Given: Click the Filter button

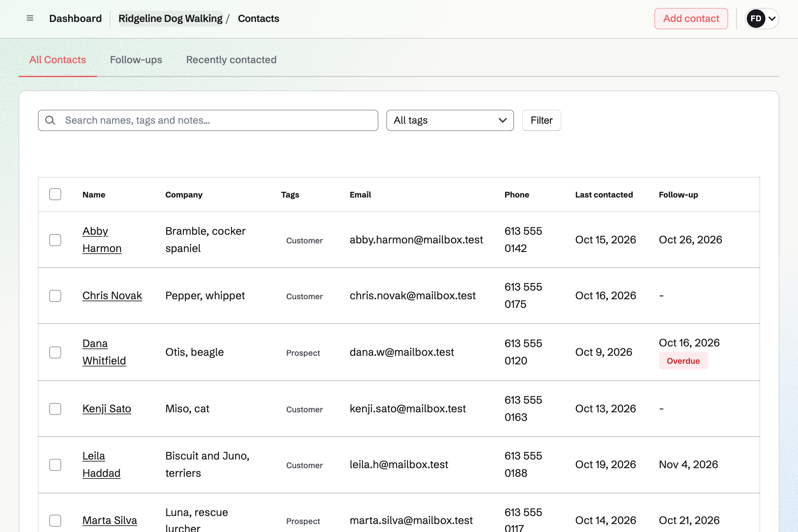Looking at the screenshot, I should coord(542,120).
